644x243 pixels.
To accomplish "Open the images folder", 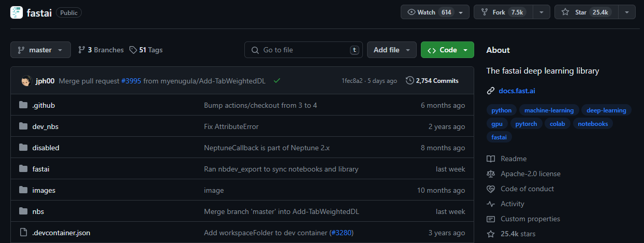I will (x=43, y=190).
